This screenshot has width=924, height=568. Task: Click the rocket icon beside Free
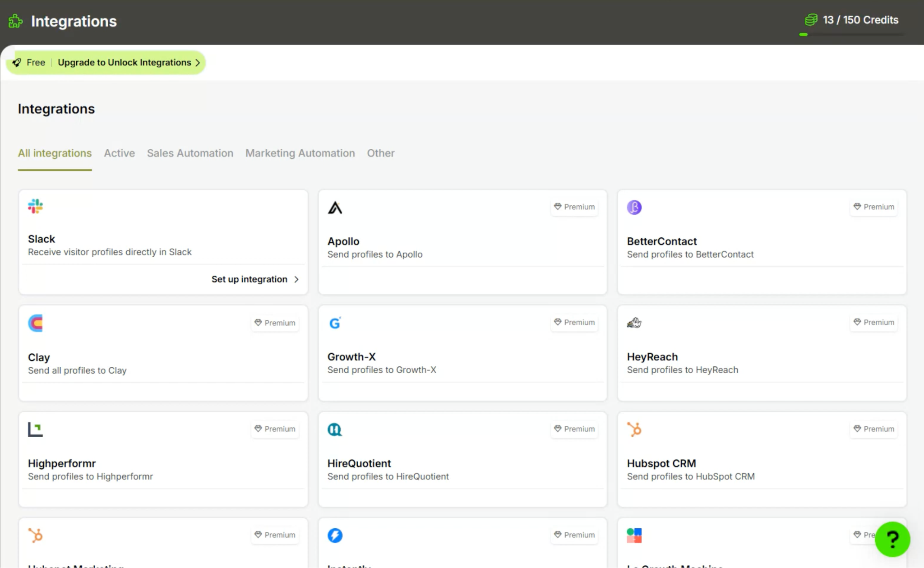click(x=17, y=62)
